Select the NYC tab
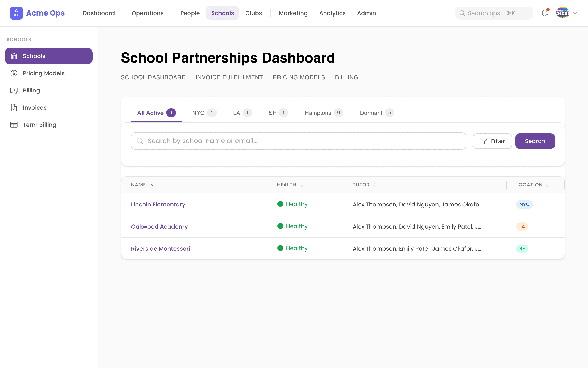 coord(204,113)
